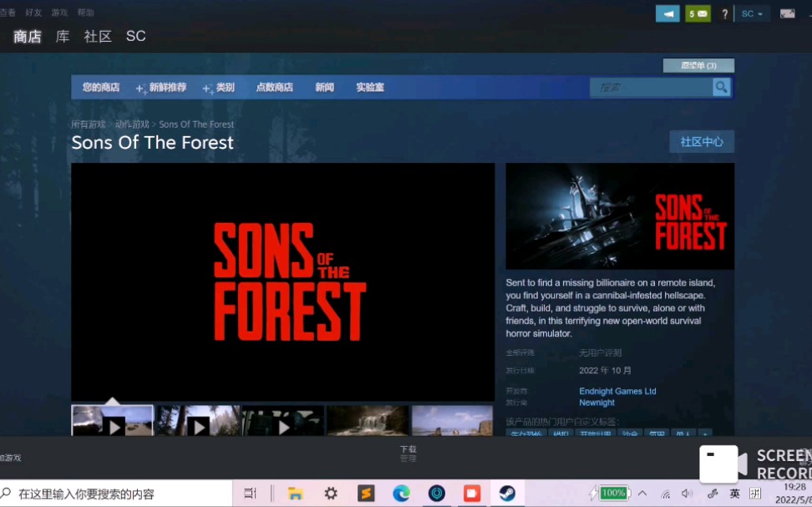
Task: Open the inbox showing 5 notifications
Action: pos(698,13)
